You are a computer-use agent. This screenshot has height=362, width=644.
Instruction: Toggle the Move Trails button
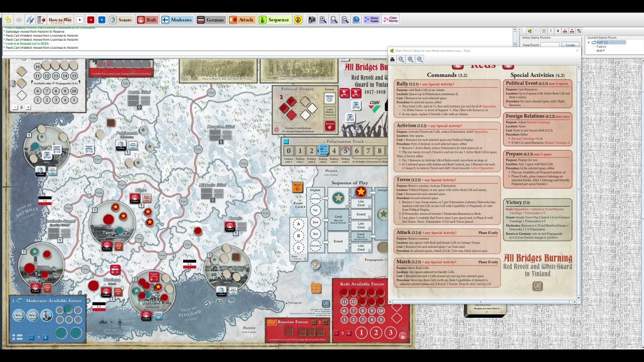[x=372, y=20]
